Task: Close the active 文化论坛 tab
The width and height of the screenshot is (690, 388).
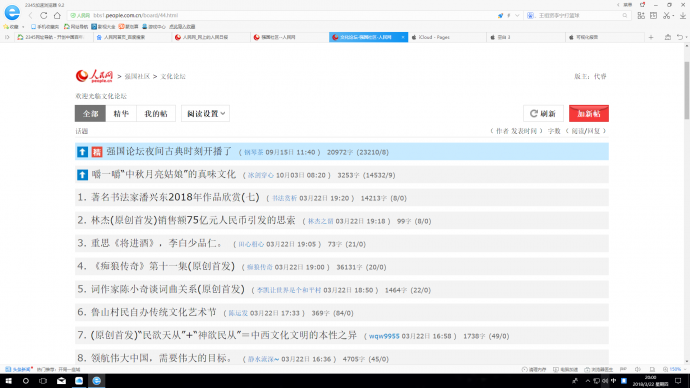Action: click(x=403, y=37)
